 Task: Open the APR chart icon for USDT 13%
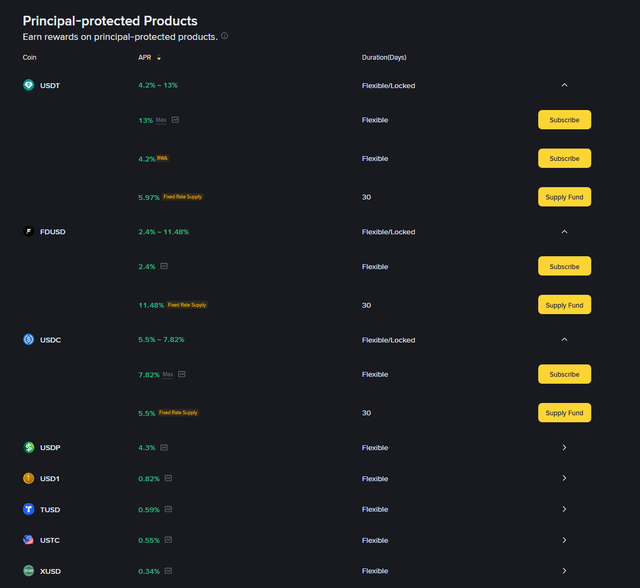pos(176,120)
